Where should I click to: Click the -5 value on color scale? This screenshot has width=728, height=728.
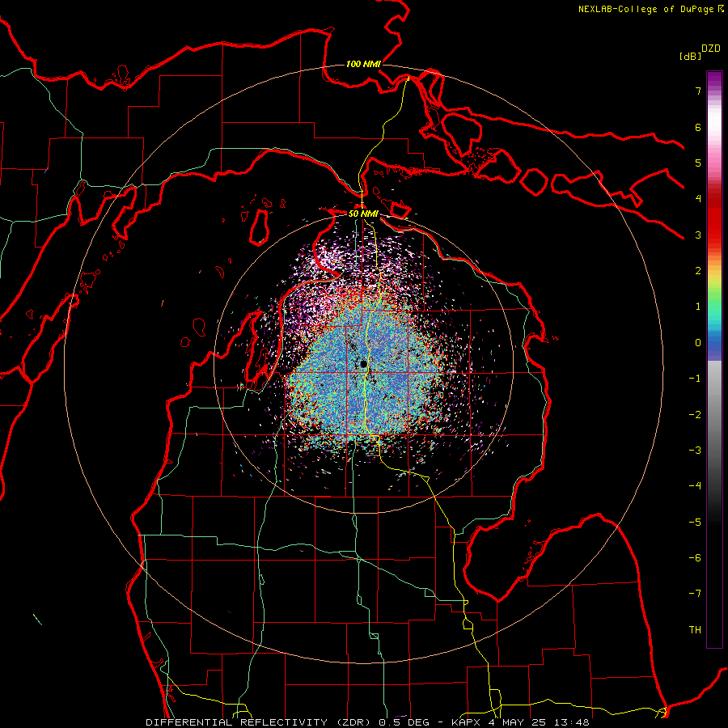pyautogui.click(x=695, y=523)
